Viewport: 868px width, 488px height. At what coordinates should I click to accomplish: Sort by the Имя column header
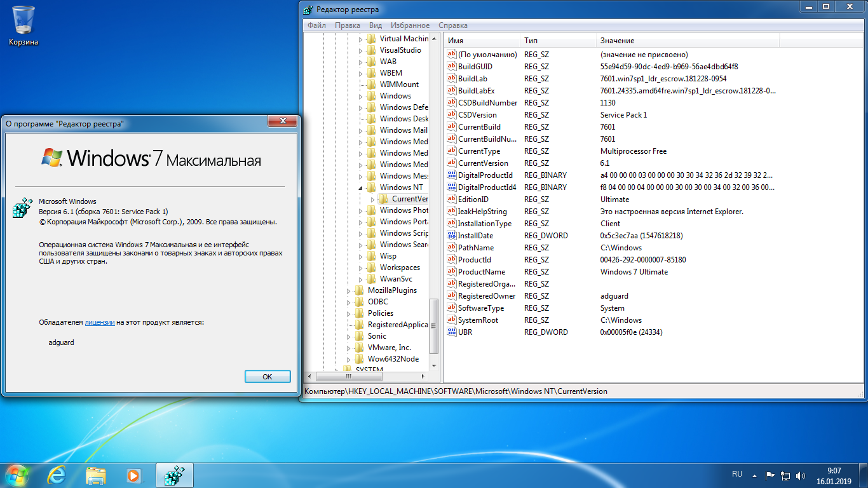pyautogui.click(x=482, y=41)
